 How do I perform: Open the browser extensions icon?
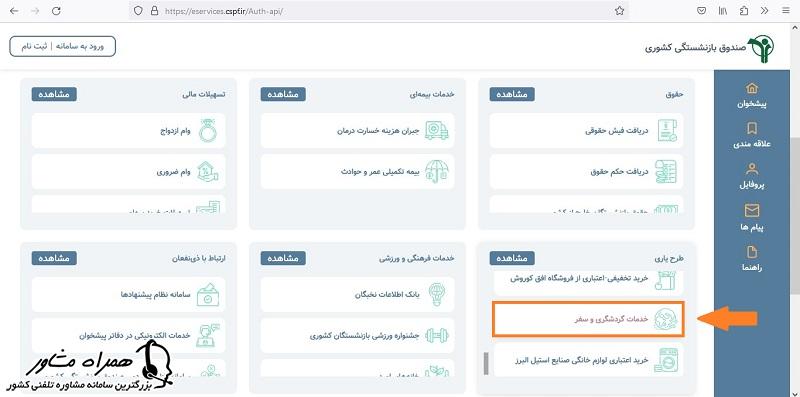pos(744,11)
